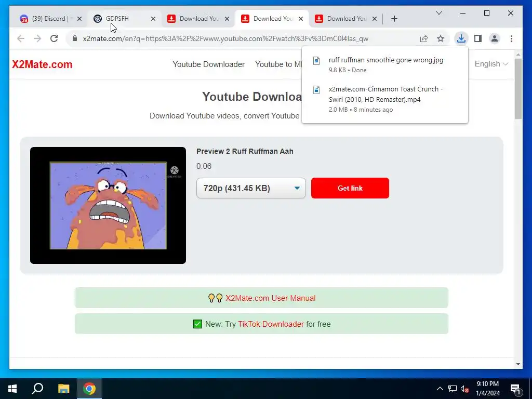Click scrollbar down arrow
This screenshot has width=532, height=399.
pos(518,364)
